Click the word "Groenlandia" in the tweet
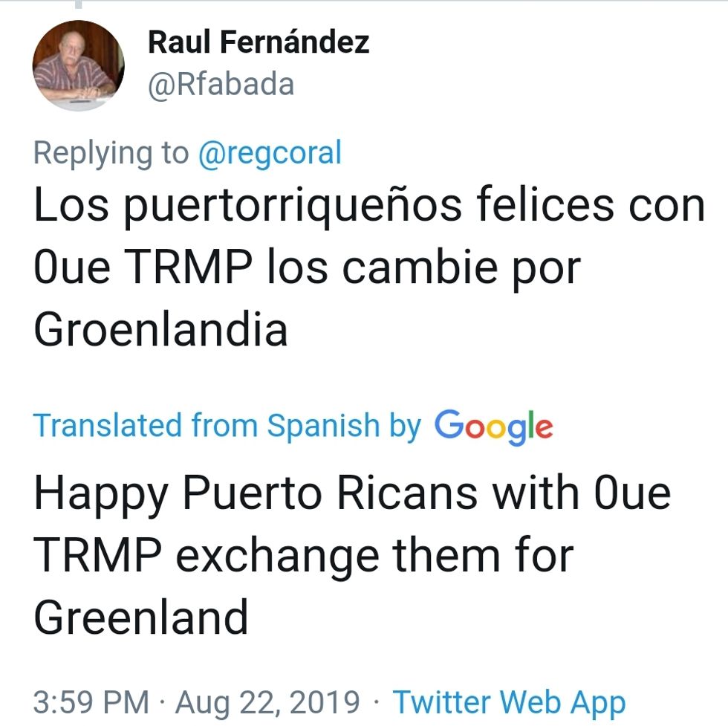This screenshot has width=728, height=726. coord(160,329)
